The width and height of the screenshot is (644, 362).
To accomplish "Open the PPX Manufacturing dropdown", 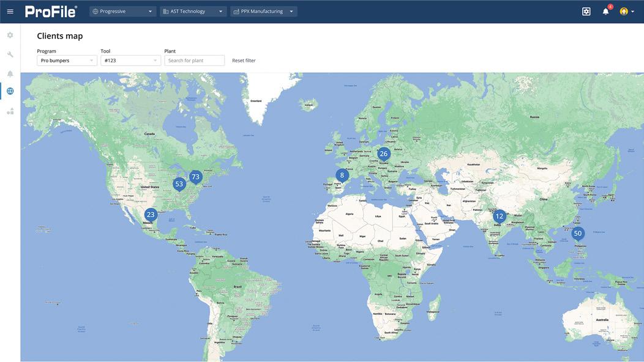I will (x=264, y=12).
